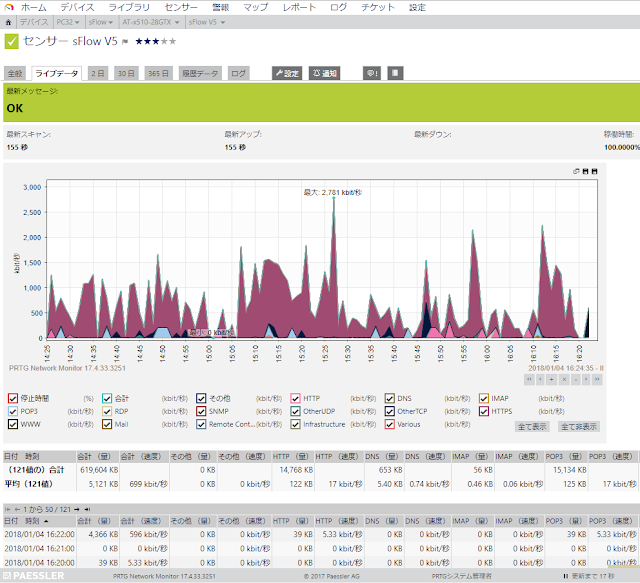Image resolution: width=640 pixels, height=583 pixels.
Task: Sort by 日付 時刻 column header
Action: (x=27, y=521)
